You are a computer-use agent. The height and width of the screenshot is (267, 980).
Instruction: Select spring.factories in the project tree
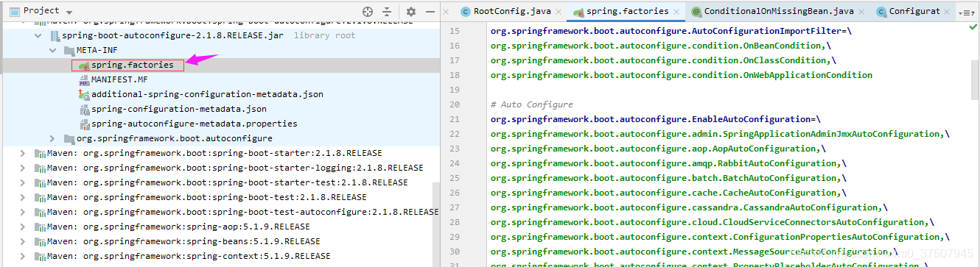(x=133, y=65)
